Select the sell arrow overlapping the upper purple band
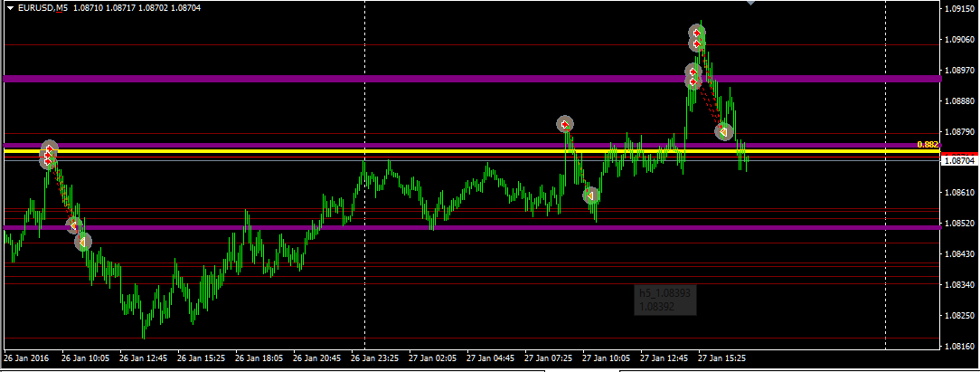 pyautogui.click(x=693, y=81)
